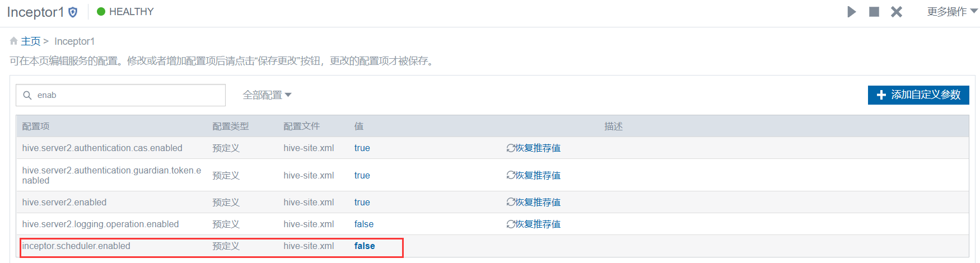Restore recommended value for cas.enabled row
Screen dimensions: 980x263
[534, 148]
